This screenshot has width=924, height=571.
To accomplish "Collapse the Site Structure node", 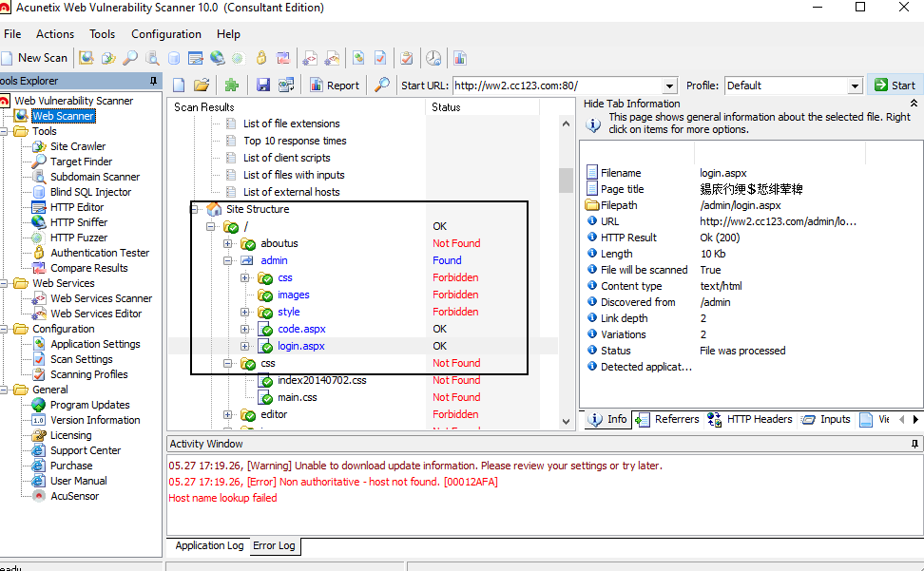I will click(x=194, y=209).
